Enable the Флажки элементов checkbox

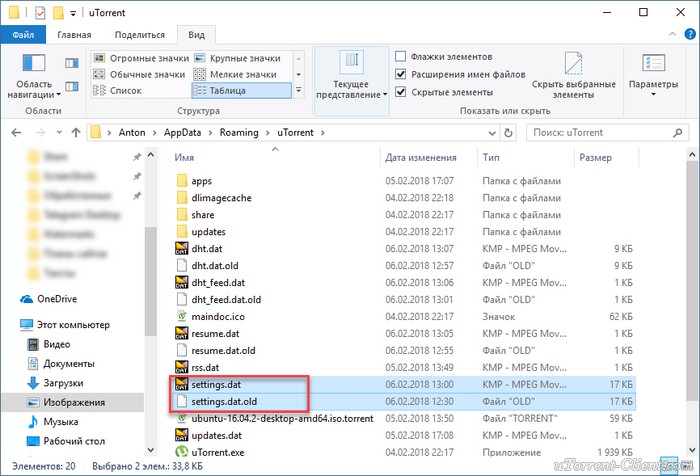tap(400, 56)
